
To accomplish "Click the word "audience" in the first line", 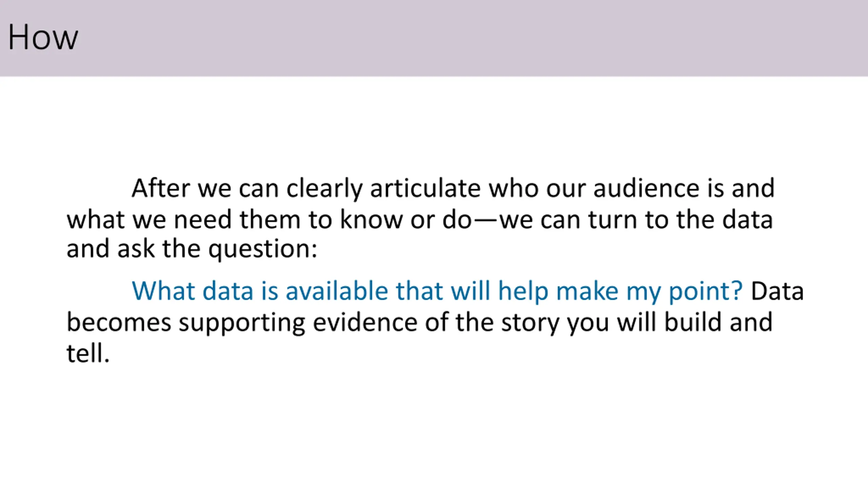I will click(x=646, y=188).
